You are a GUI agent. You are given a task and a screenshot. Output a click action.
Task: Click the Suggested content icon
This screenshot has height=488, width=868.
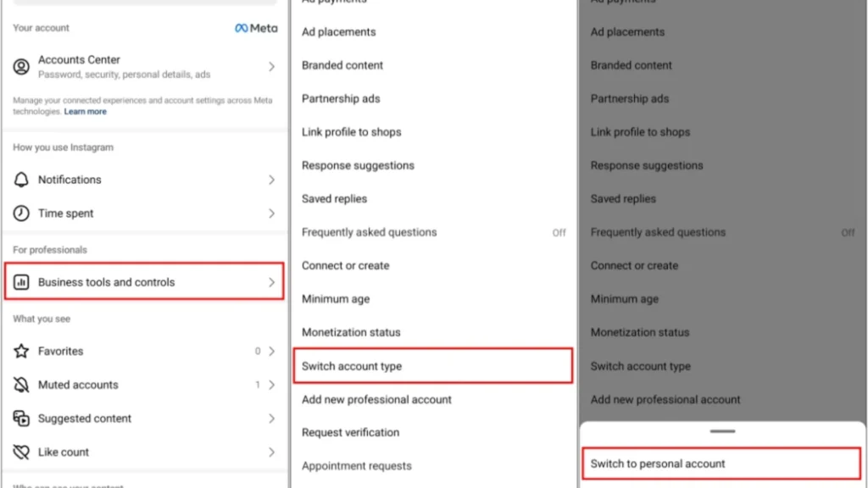21,419
